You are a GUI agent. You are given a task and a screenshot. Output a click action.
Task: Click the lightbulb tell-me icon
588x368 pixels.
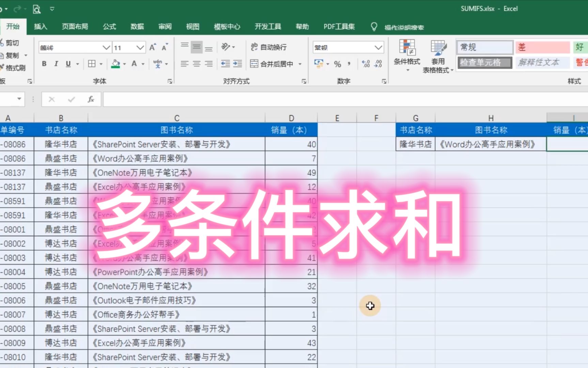pos(374,27)
